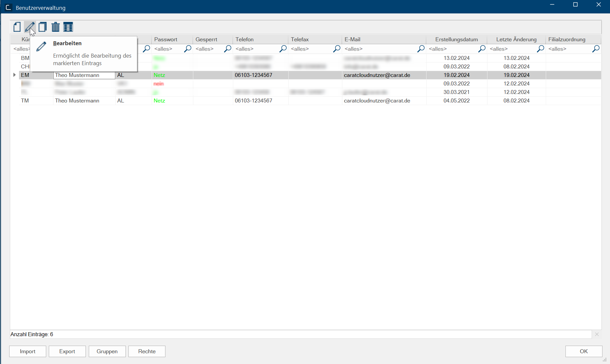Viewport: 610px width, 364px height.
Task: Open the Gruppen dialog button
Action: tap(107, 351)
